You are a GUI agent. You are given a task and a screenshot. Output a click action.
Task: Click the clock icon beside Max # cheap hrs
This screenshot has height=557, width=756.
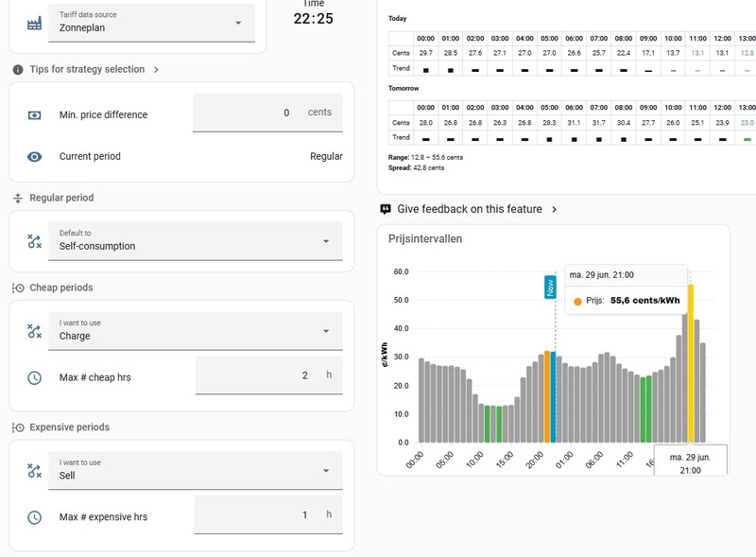tap(34, 377)
